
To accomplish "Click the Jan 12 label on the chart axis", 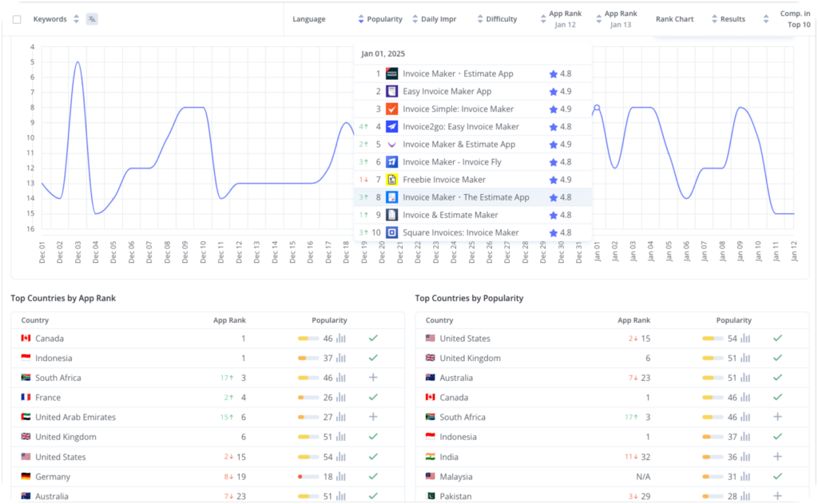I will point(794,252).
